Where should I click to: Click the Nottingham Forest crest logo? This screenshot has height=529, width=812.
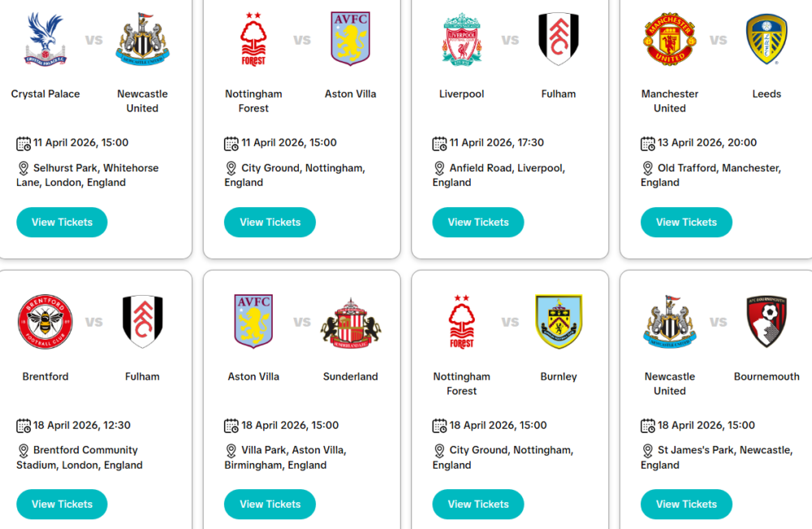(253, 39)
